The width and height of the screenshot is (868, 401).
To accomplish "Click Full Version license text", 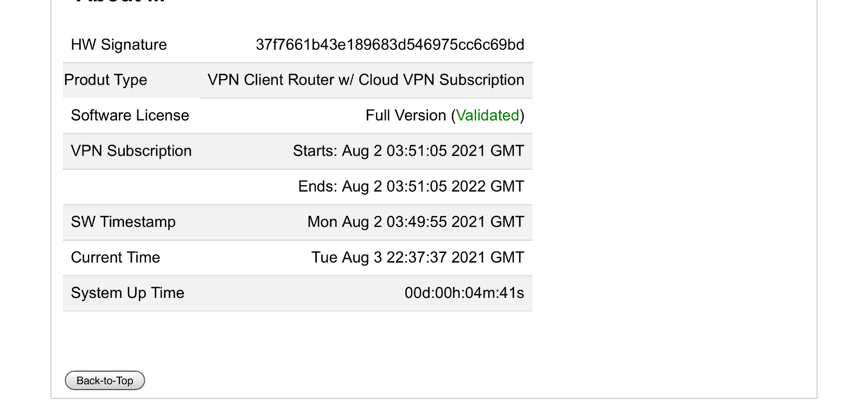I will coord(406,115).
